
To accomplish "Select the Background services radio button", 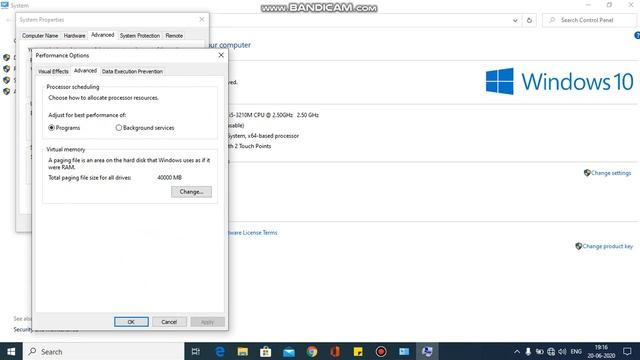I will (x=119, y=128).
